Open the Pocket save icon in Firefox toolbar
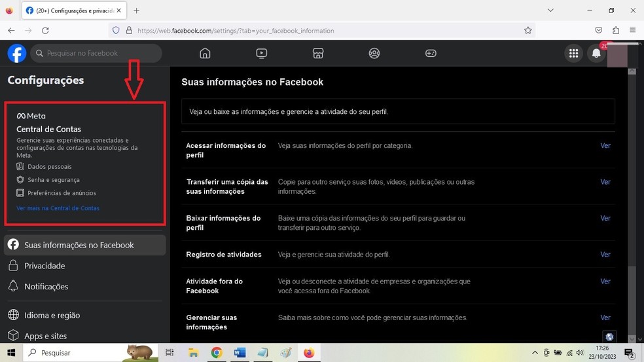Screen dimensions: 644x362 point(598,30)
